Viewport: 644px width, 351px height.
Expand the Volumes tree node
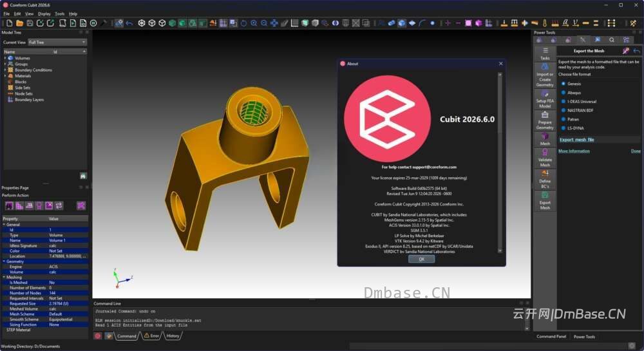(5, 59)
